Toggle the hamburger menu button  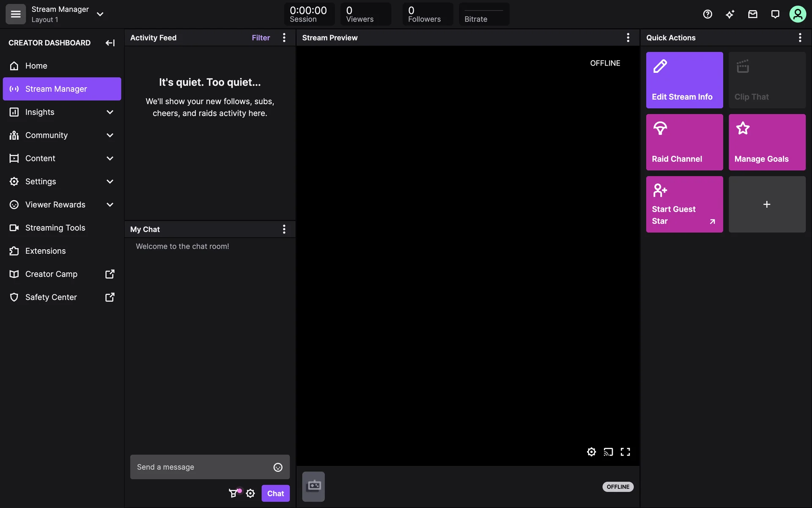(16, 14)
